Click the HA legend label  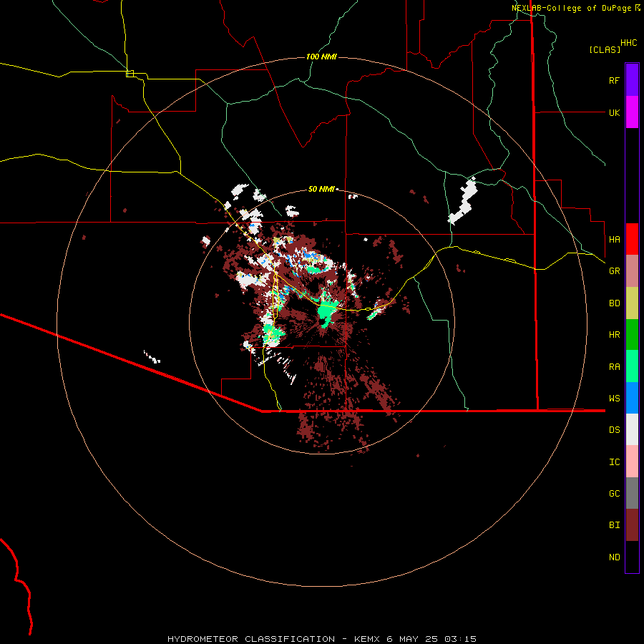pyautogui.click(x=614, y=239)
